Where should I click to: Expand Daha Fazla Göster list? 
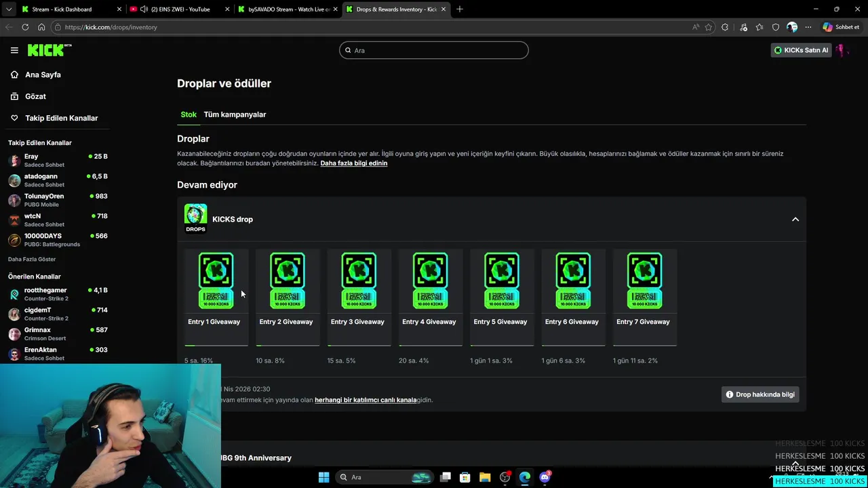(32, 259)
